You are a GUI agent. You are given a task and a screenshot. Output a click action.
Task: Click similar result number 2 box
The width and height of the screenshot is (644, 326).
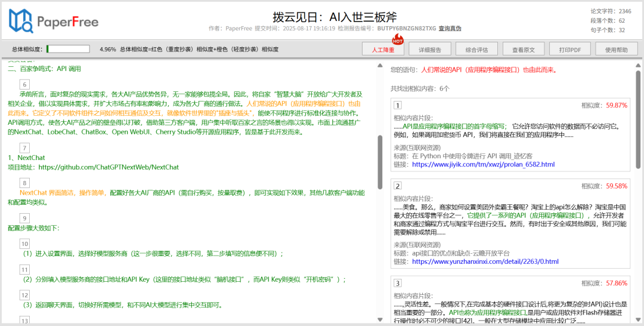pyautogui.click(x=398, y=186)
